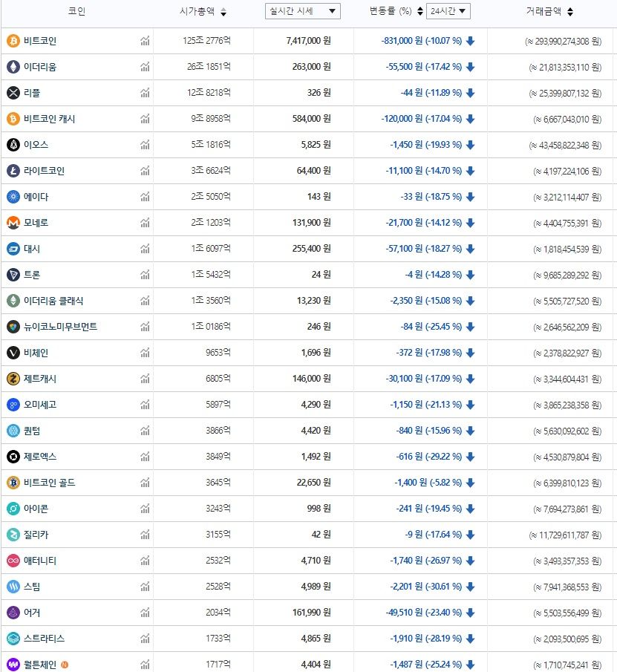Click the Cardano logo beside 에이다

tap(13, 197)
